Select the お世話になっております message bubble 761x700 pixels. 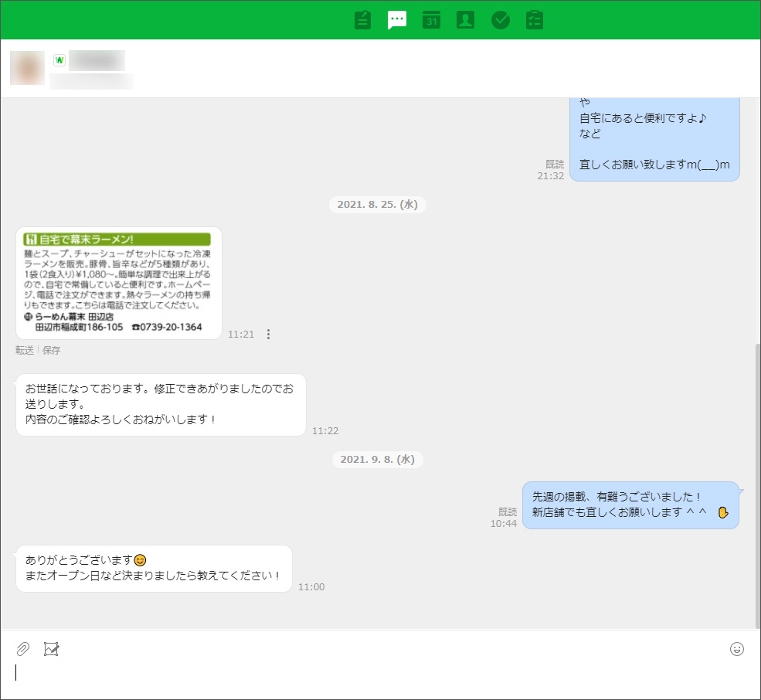pyautogui.click(x=161, y=405)
